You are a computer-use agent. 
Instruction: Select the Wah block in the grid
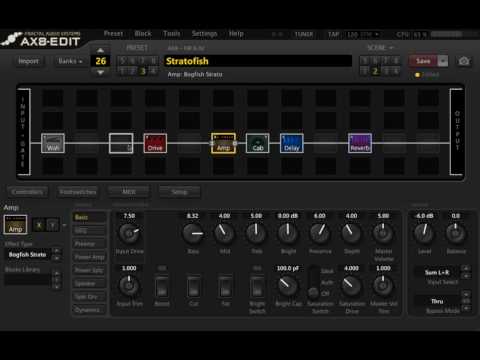(x=53, y=143)
